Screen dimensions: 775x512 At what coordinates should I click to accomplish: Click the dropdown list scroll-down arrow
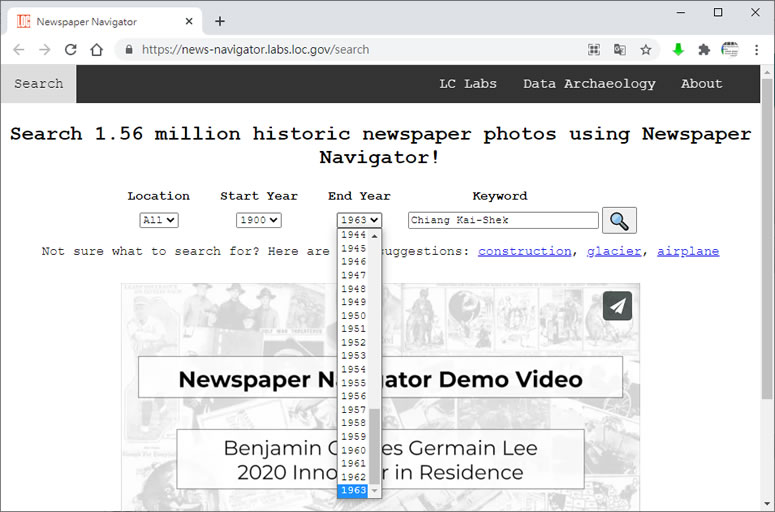point(375,491)
